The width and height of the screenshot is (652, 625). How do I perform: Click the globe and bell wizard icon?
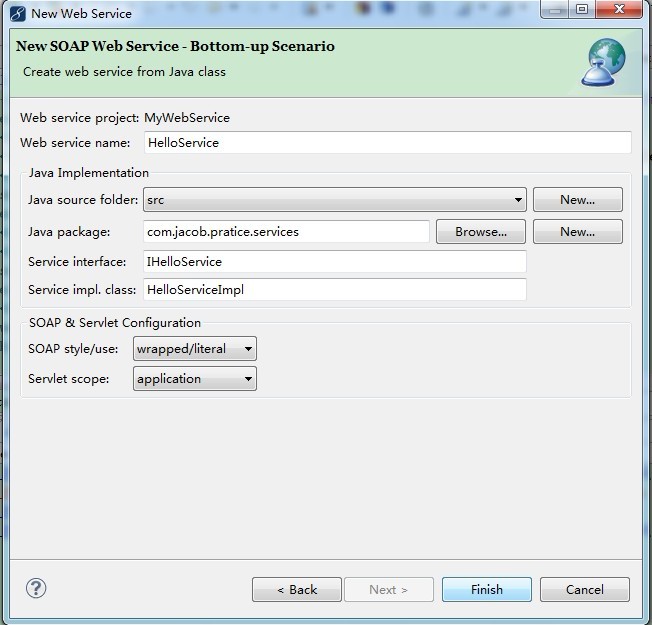(603, 62)
